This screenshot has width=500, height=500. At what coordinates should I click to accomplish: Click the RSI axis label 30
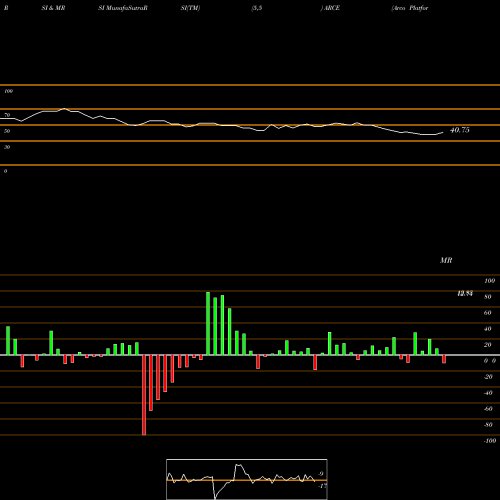tap(7, 147)
